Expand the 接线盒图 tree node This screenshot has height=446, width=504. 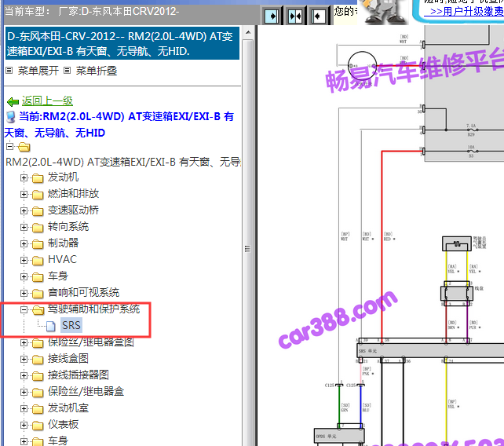(x=24, y=359)
